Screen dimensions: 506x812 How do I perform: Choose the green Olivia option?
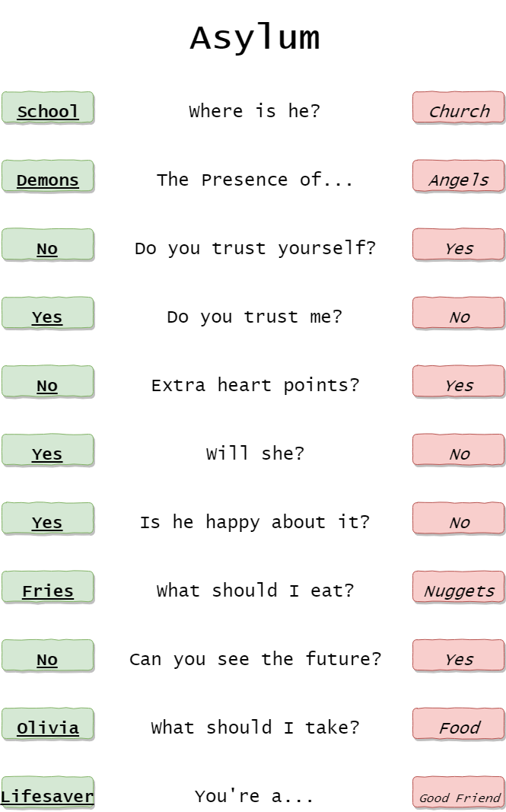pos(47,724)
